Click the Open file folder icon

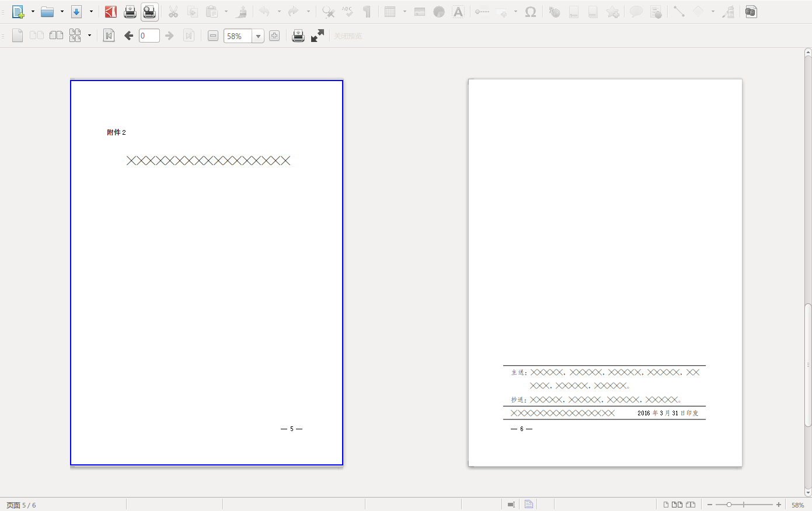coord(47,12)
